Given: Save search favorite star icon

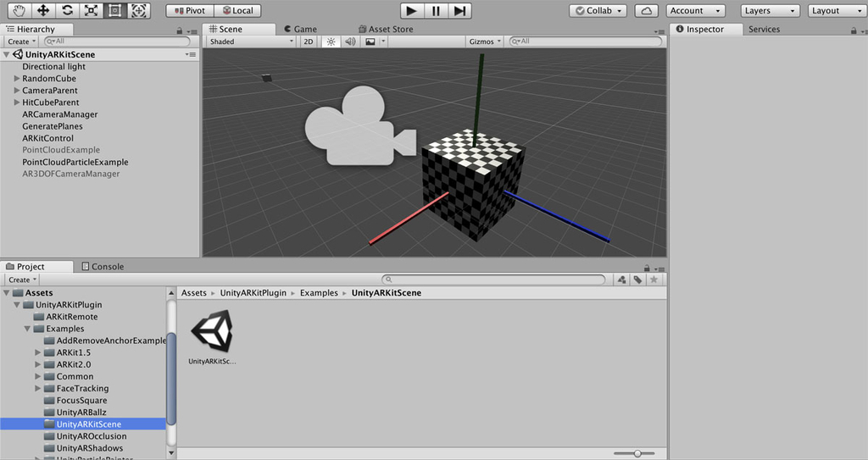Looking at the screenshot, I should (x=654, y=280).
